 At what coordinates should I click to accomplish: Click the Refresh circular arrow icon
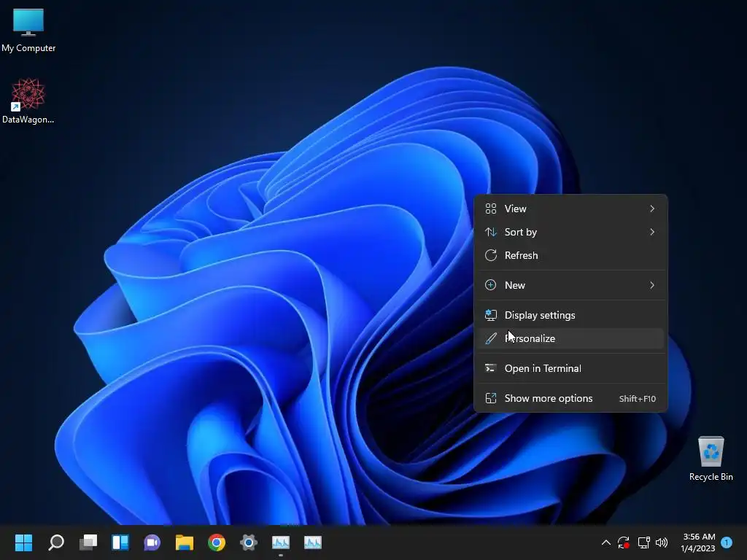pyautogui.click(x=491, y=255)
